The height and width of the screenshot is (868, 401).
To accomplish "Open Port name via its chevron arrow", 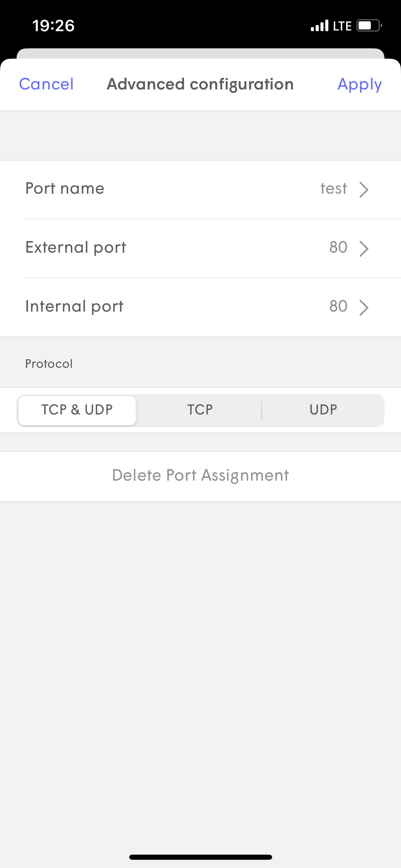I will 364,190.
